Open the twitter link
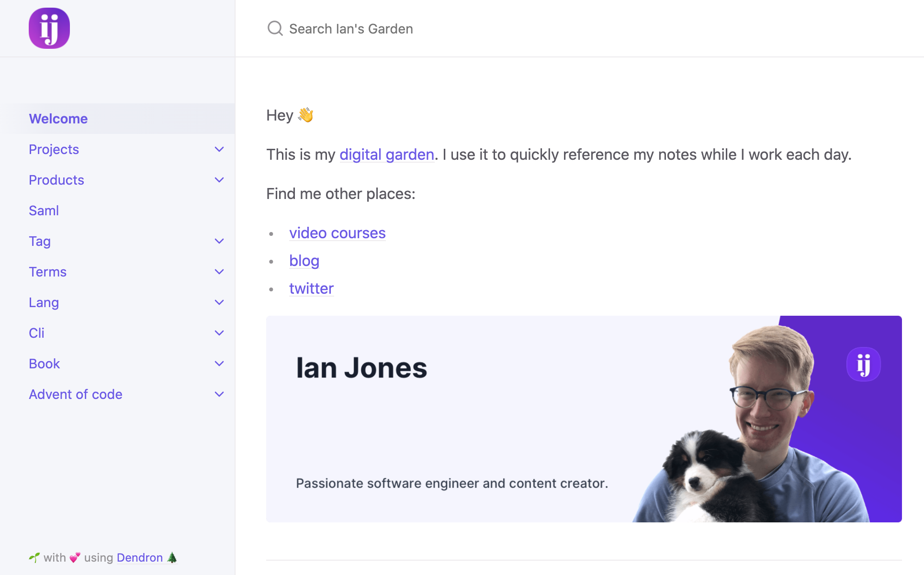The height and width of the screenshot is (575, 924). click(x=311, y=288)
